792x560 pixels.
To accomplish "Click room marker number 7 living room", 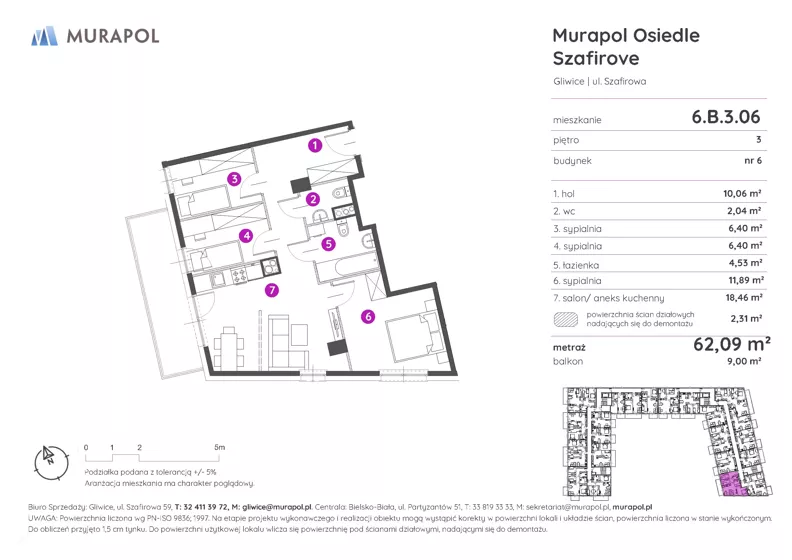I will tap(272, 290).
